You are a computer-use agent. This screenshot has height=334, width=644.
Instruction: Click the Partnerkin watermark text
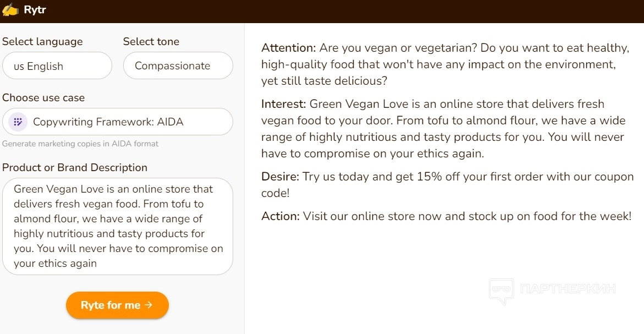568,289
